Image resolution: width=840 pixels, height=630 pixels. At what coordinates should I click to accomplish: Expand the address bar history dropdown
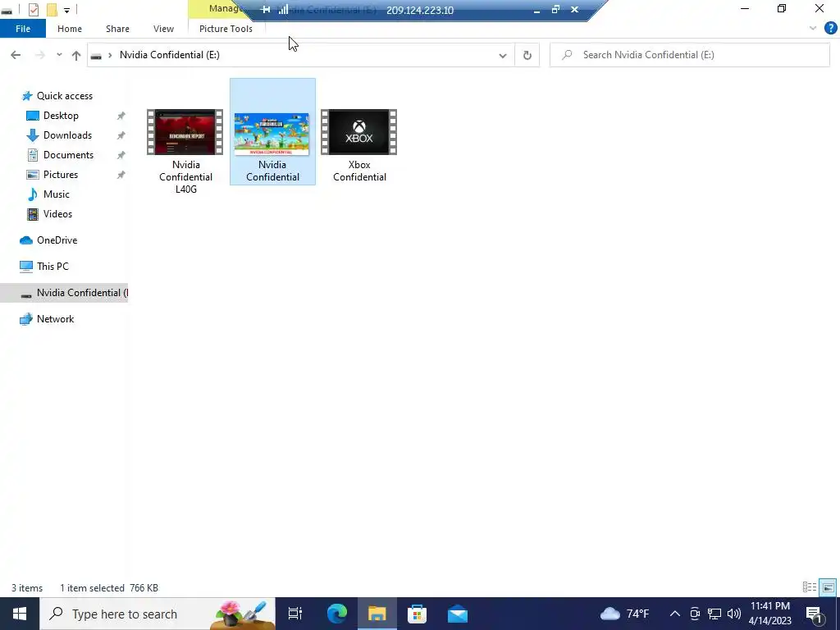coord(503,55)
